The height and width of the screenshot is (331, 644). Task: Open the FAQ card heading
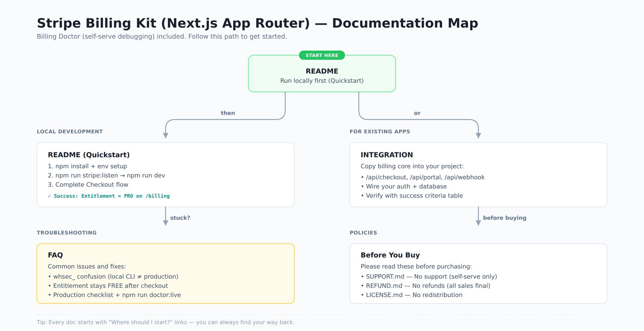(55, 255)
